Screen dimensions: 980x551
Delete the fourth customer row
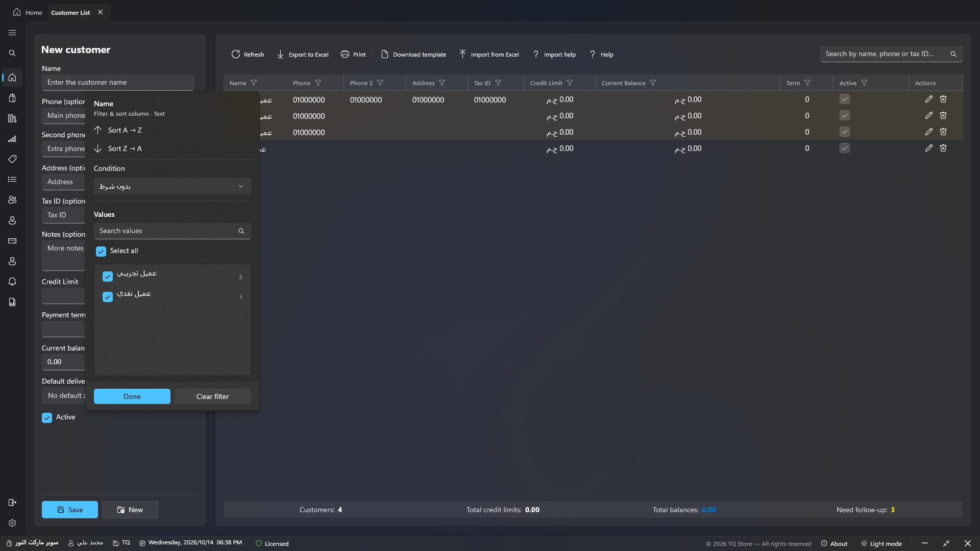(943, 148)
